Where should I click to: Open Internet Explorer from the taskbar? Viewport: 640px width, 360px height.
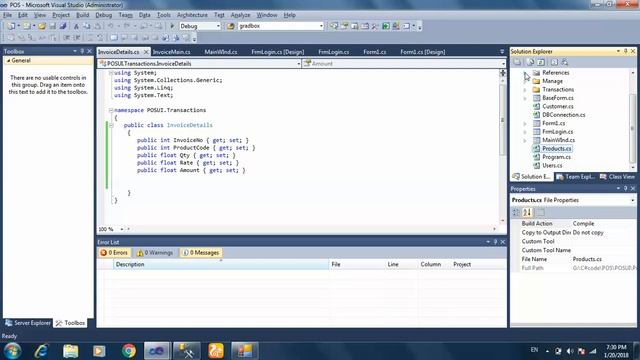pos(41,351)
